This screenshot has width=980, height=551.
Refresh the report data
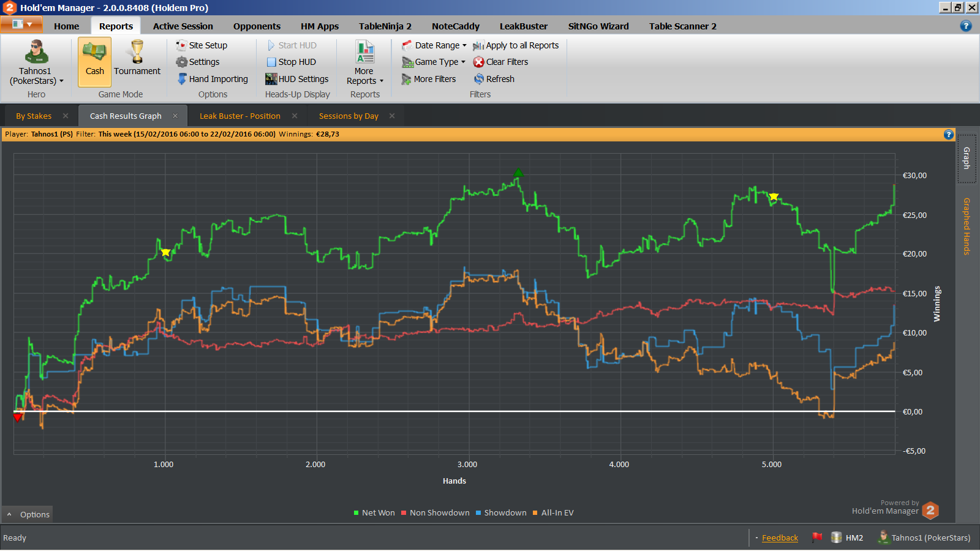coord(494,79)
